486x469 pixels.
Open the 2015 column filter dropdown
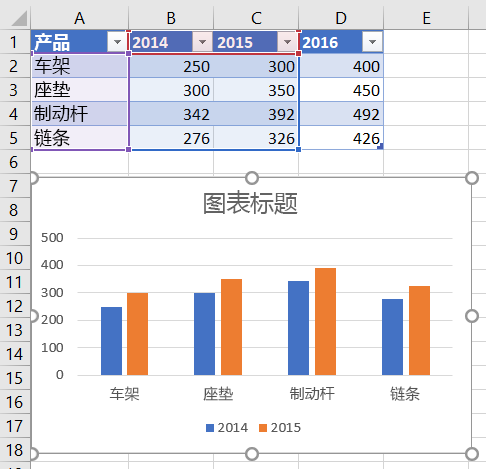pos(287,42)
